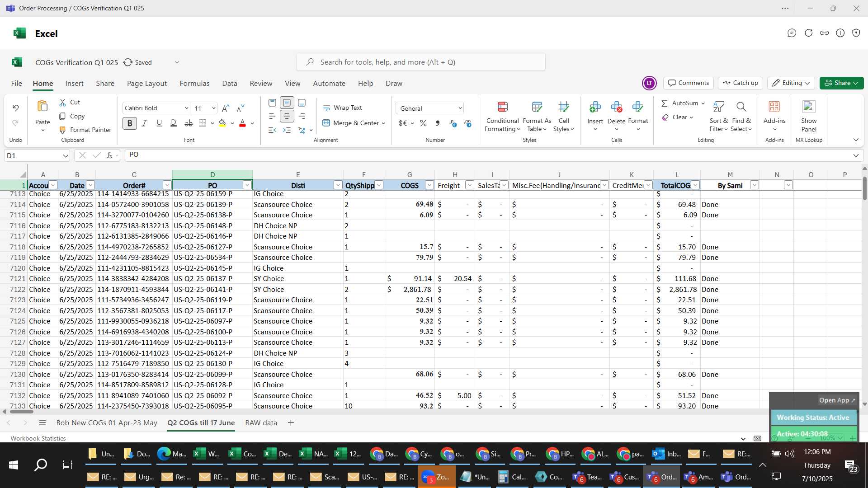Expand the formula bar chevron
Image resolution: width=868 pixels, height=488 pixels.
856,156
